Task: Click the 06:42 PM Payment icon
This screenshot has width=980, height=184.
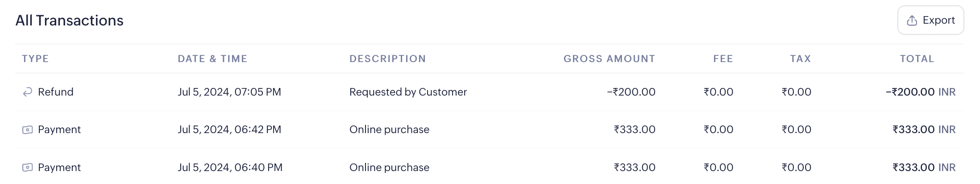Action: pyautogui.click(x=27, y=130)
